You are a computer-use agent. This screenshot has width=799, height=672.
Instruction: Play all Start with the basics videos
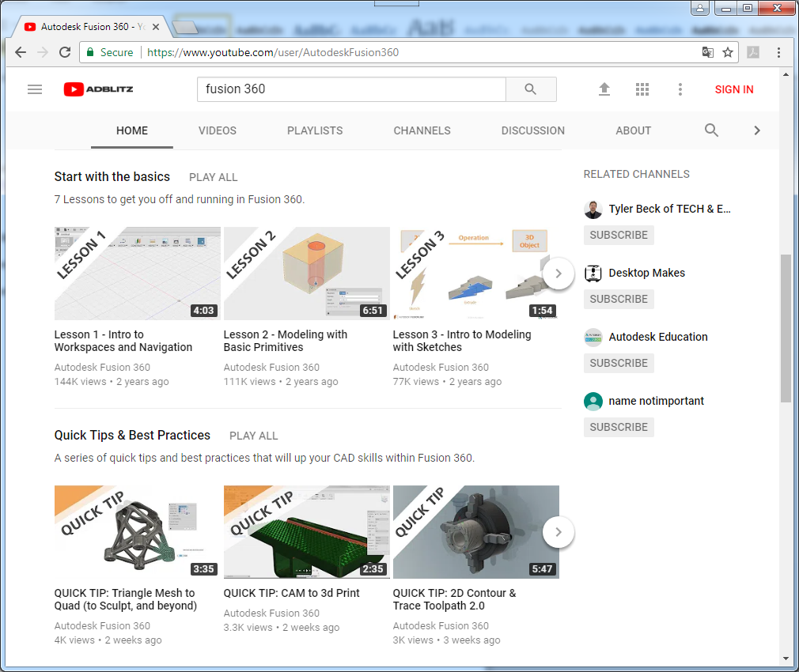(213, 178)
